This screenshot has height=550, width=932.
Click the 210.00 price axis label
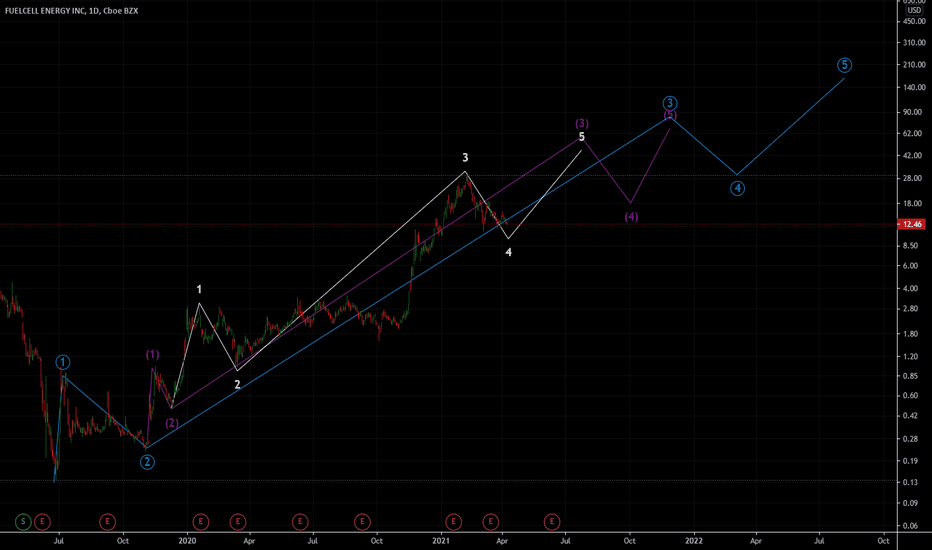point(914,65)
